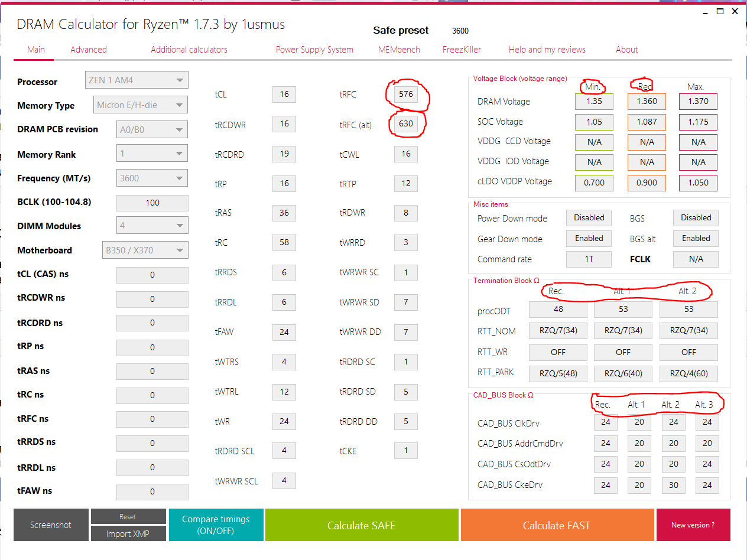Click the Screenshot button
The image size is (747, 560).
click(51, 525)
